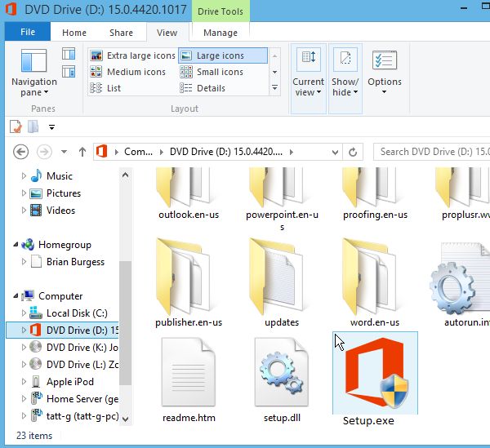Go back with the Back arrow
Screen dimensions: 490x448
click(21, 152)
